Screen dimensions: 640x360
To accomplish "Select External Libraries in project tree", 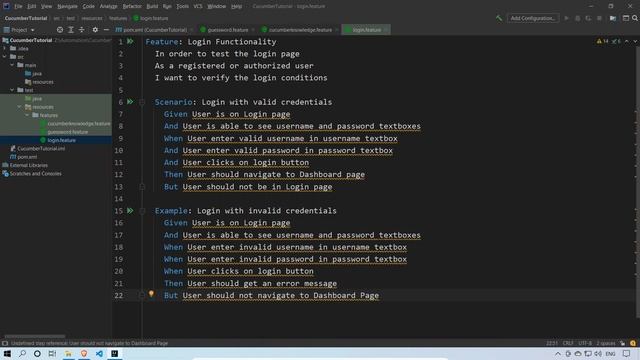I will (x=29, y=165).
